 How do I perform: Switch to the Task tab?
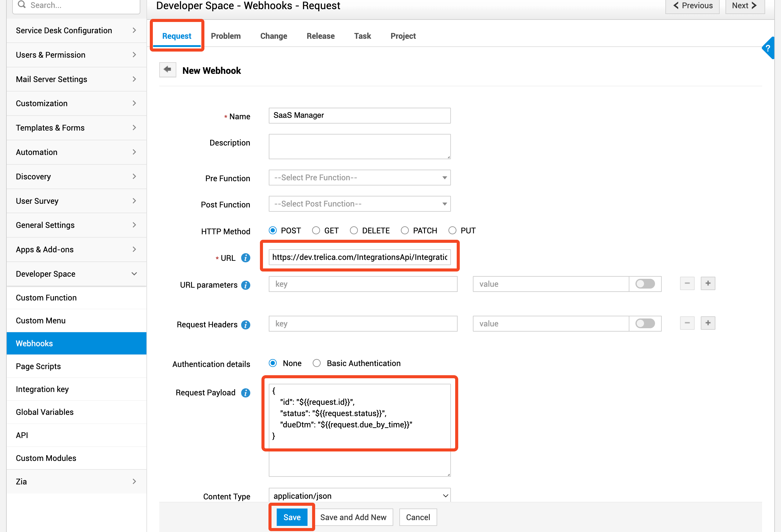click(x=363, y=36)
